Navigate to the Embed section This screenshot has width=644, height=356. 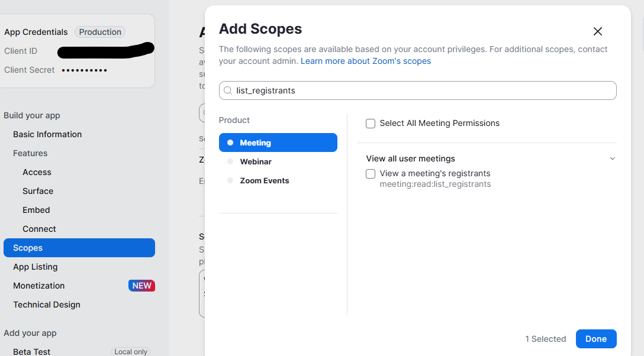(x=36, y=210)
